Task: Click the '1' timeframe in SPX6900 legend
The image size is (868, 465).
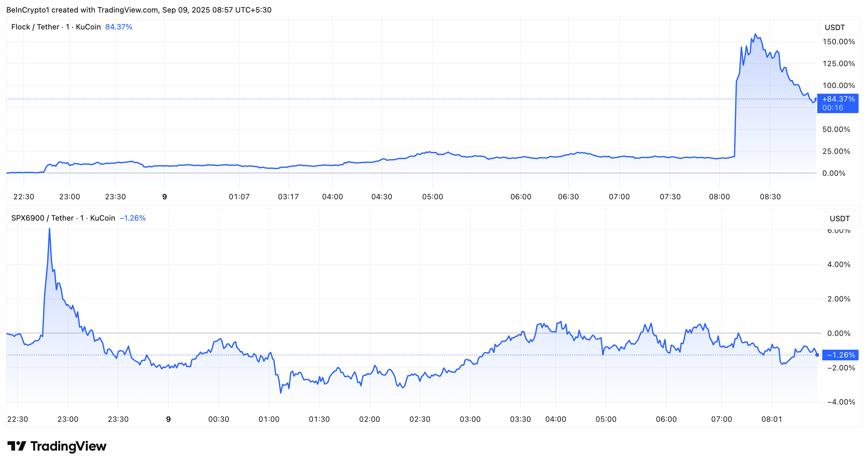Action: tap(82, 218)
